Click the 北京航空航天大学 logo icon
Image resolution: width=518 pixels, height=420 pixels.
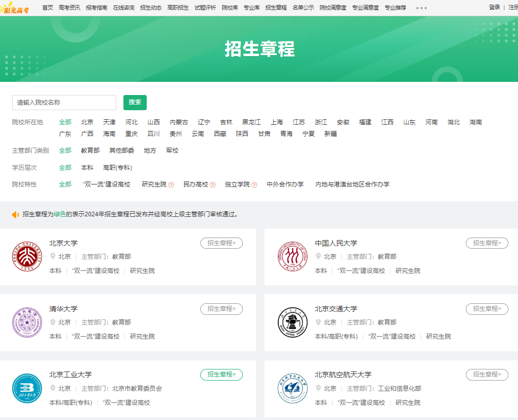coord(292,388)
